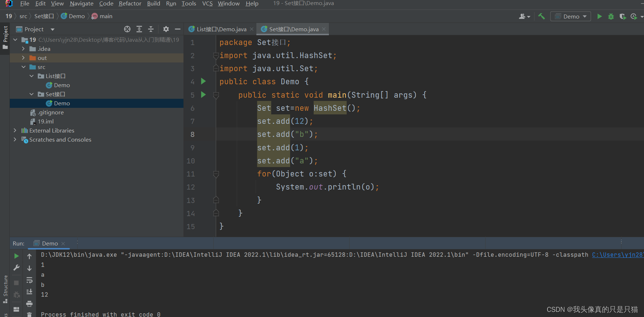Click the print icon in Run console
The width and height of the screenshot is (644, 317).
coord(29,304)
